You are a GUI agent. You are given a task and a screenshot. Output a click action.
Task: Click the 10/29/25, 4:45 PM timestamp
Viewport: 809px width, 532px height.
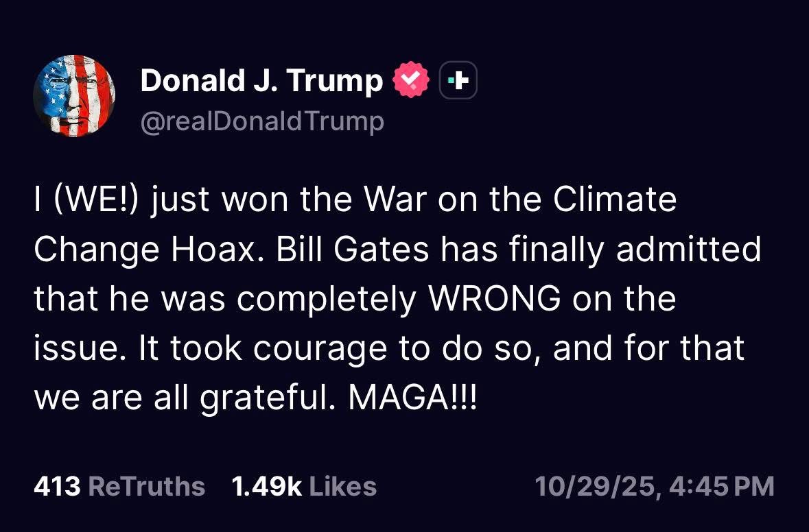click(x=654, y=486)
